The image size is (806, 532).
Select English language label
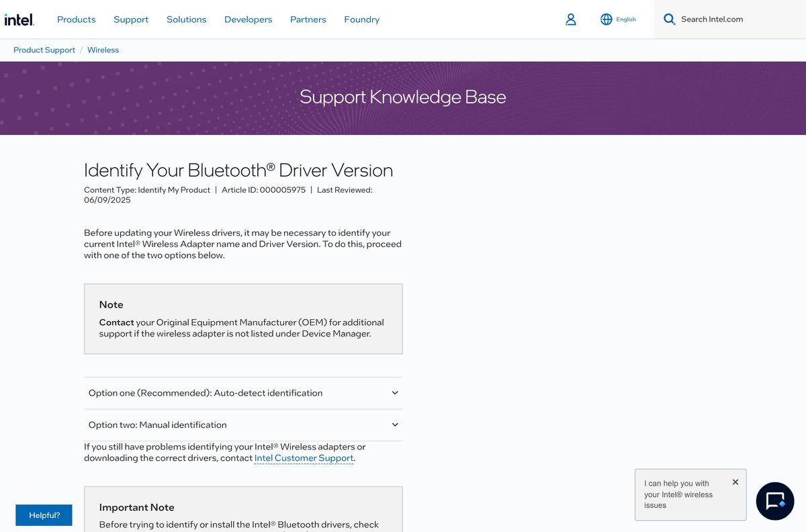(626, 19)
